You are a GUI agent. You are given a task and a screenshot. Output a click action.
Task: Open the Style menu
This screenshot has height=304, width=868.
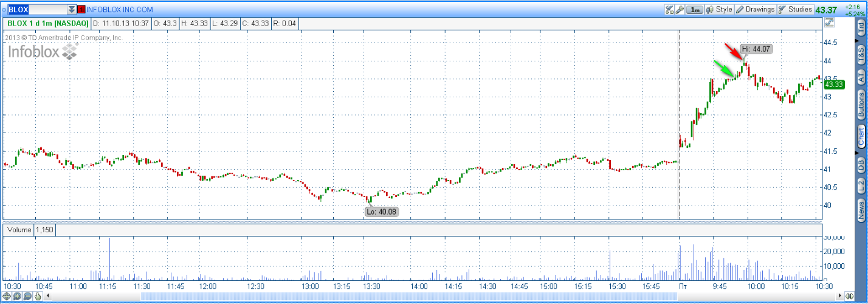[x=719, y=10]
